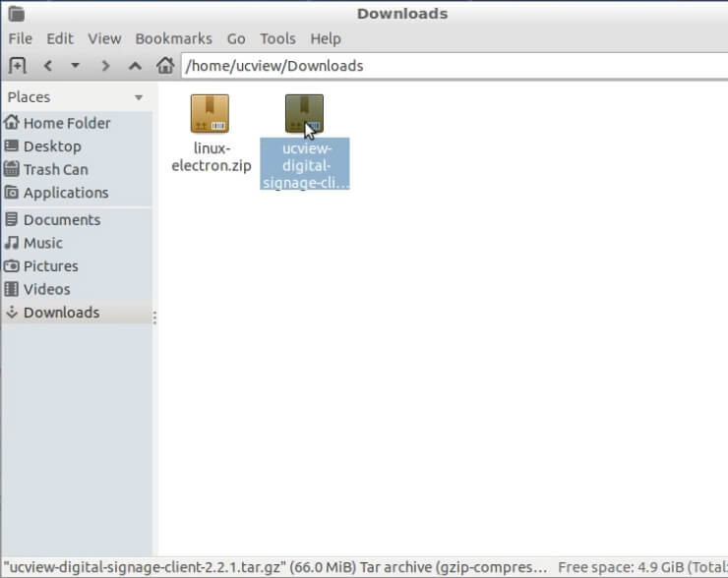The width and height of the screenshot is (728, 578).
Task: Go forward to next folder
Action: coord(105,66)
